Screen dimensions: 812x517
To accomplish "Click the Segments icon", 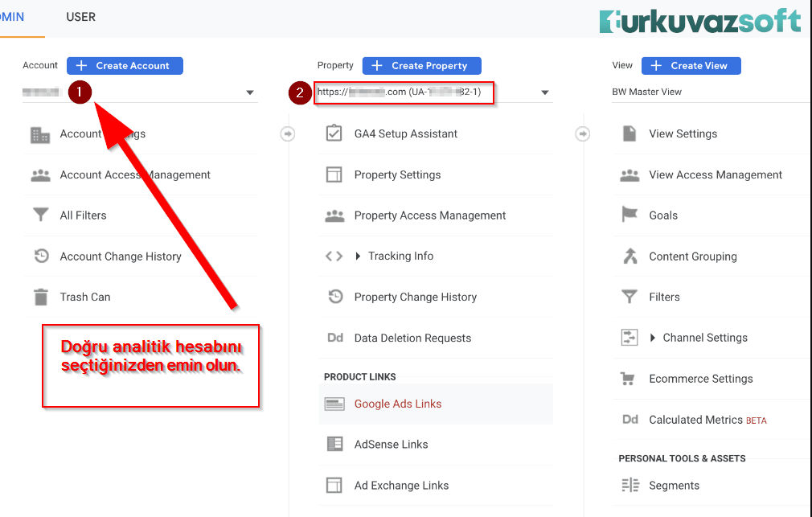I will click(x=630, y=486).
